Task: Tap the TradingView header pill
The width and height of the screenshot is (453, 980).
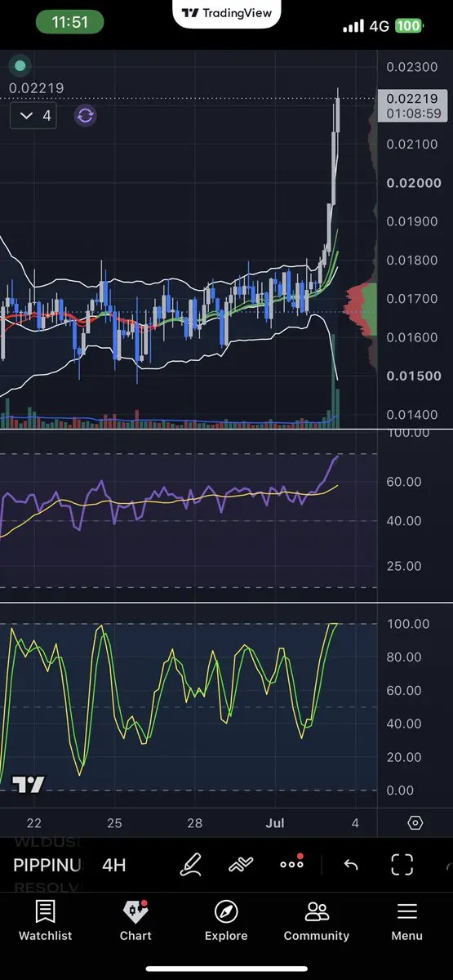Action: [226, 13]
